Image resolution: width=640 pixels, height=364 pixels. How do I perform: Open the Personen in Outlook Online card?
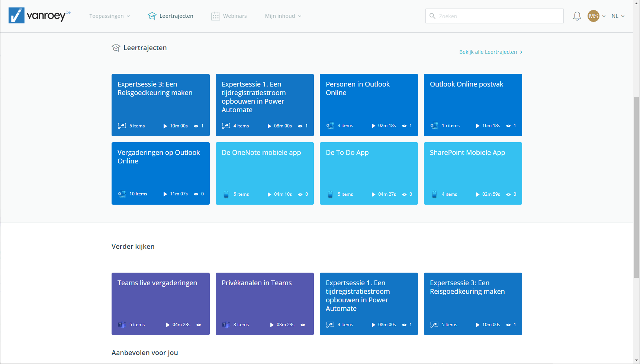click(369, 105)
